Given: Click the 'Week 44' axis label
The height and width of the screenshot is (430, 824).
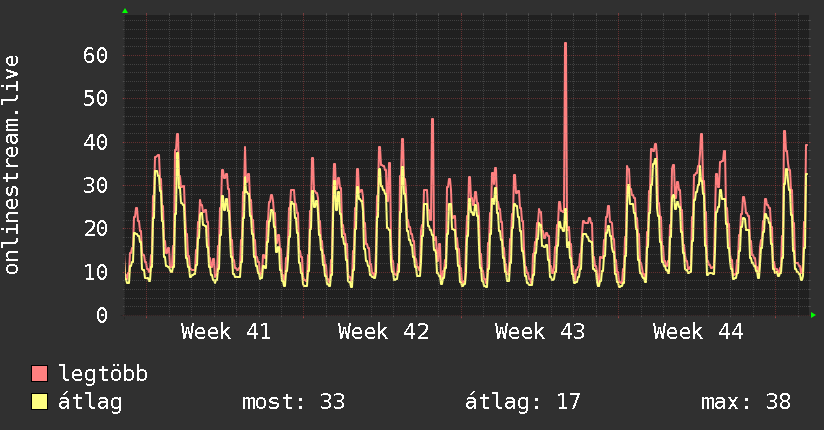Looking at the screenshot, I should coord(698,332).
